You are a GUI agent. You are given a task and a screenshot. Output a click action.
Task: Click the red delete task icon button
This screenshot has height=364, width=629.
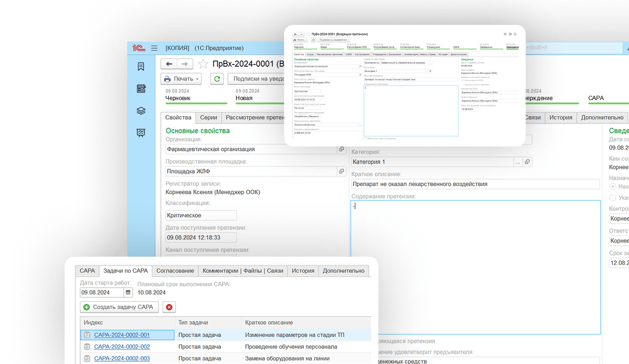169,307
